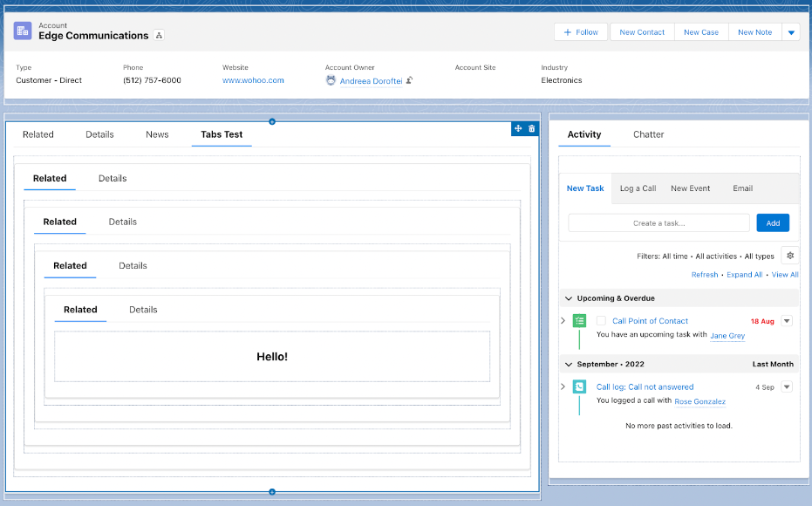Open Details tab in innermost nested tabs above Hello!
812x506 pixels.
[x=143, y=310]
